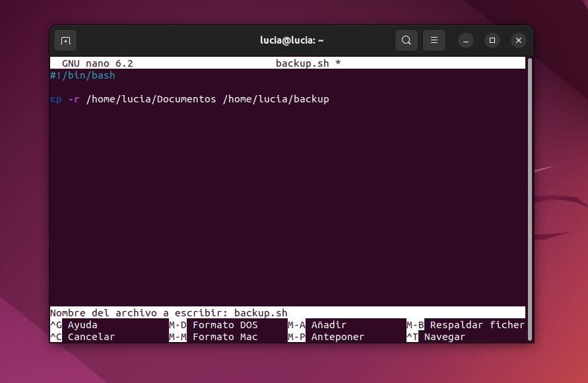Open the terminal hamburger menu
588x383 pixels.
point(434,40)
